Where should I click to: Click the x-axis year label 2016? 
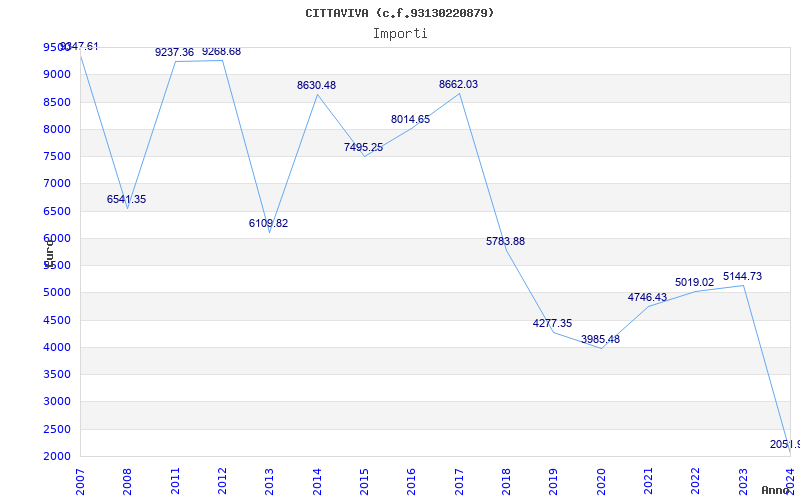(x=412, y=482)
